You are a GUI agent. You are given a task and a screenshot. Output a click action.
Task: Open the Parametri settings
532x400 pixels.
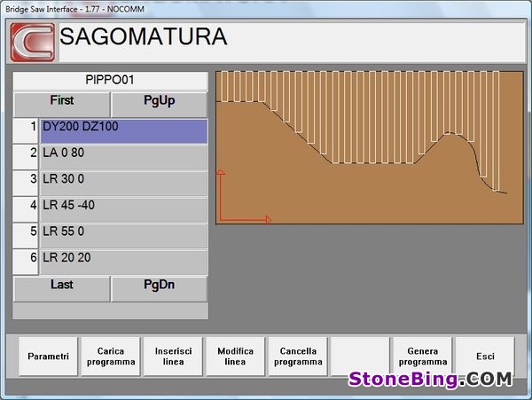[x=48, y=357]
